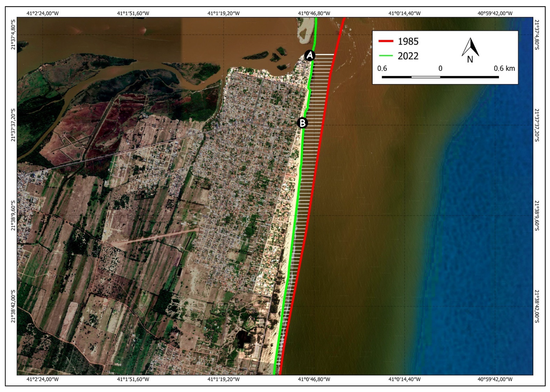Click the black circle marker labeled A
This screenshot has height=392, width=550.
point(310,55)
